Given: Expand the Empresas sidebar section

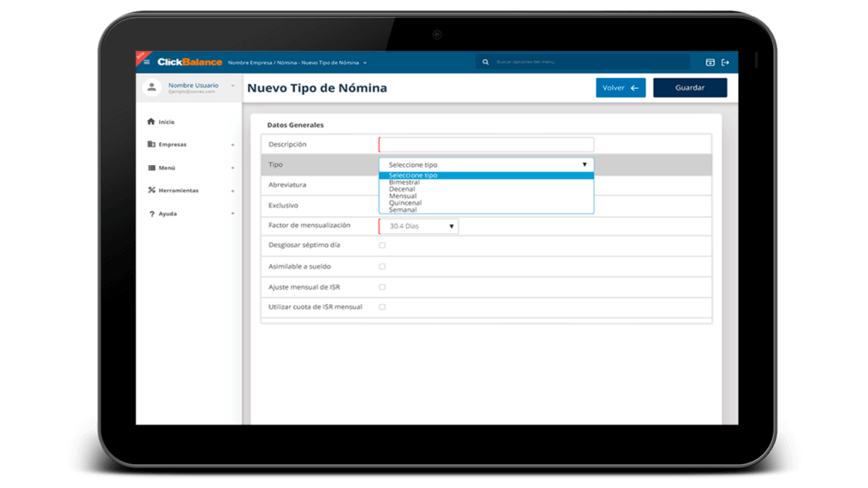Looking at the screenshot, I should pyautogui.click(x=232, y=145).
